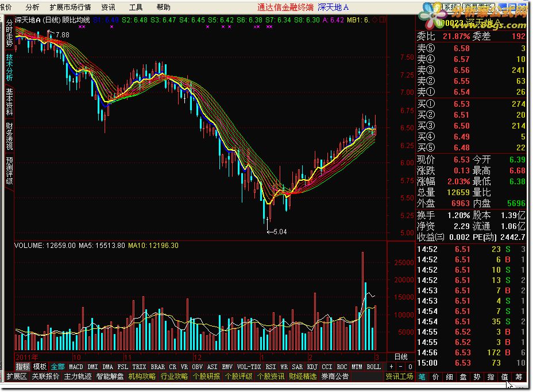Open the 扩展区 panel tab
Viewport: 533px width, 392px height.
tap(17, 377)
